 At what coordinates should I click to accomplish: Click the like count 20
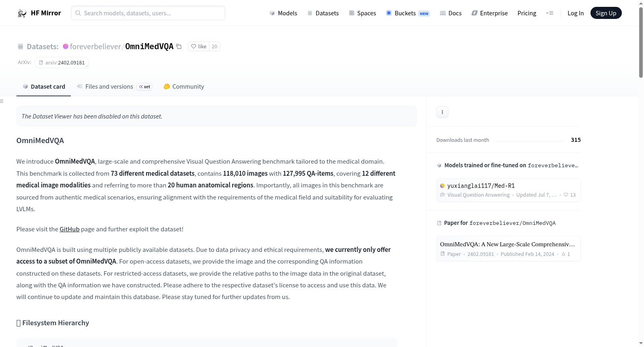tap(215, 46)
